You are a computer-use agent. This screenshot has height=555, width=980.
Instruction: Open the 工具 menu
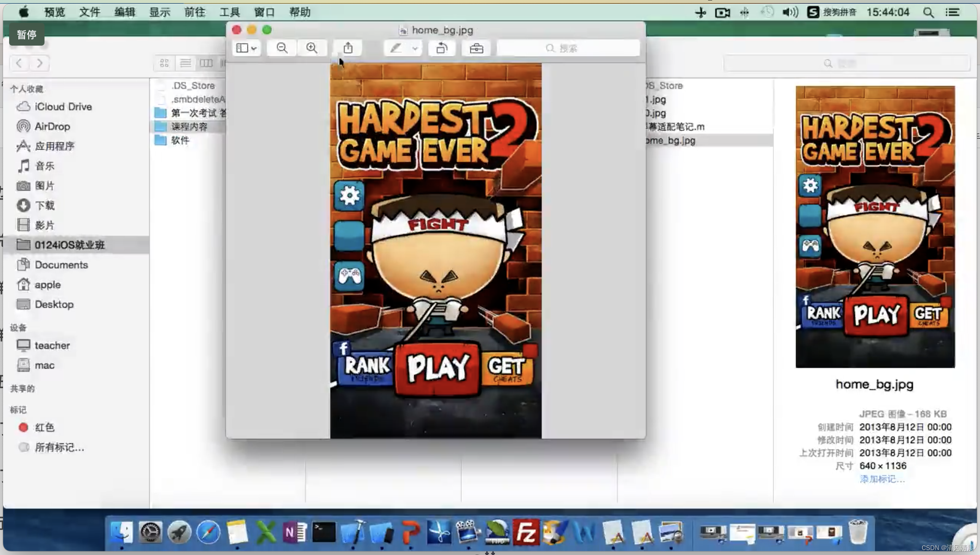pos(230,12)
